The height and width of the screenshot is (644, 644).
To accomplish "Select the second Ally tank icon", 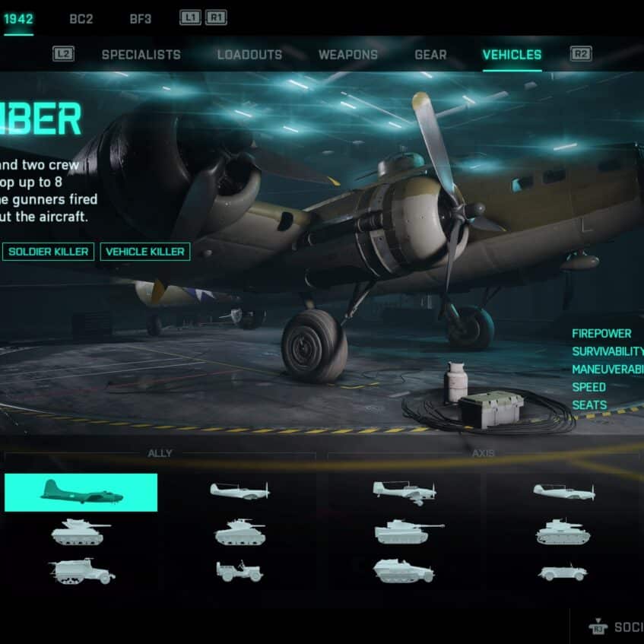I will click(240, 531).
